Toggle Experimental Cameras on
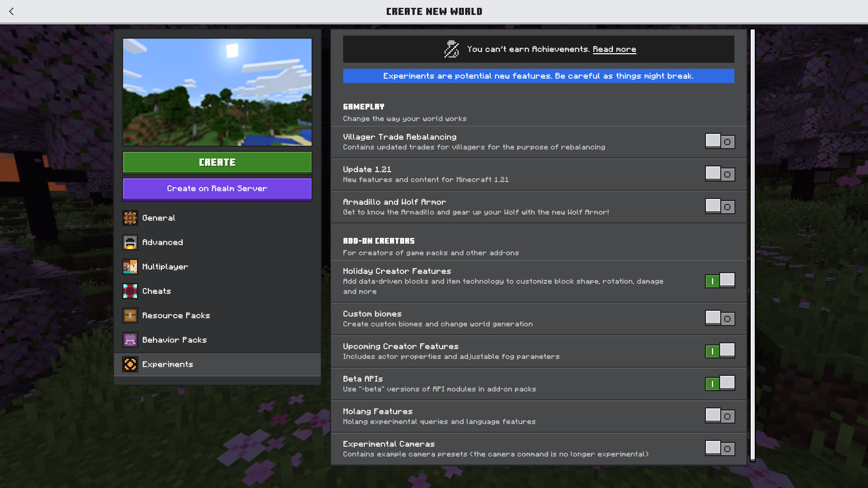This screenshot has width=868, height=488. coord(720,448)
